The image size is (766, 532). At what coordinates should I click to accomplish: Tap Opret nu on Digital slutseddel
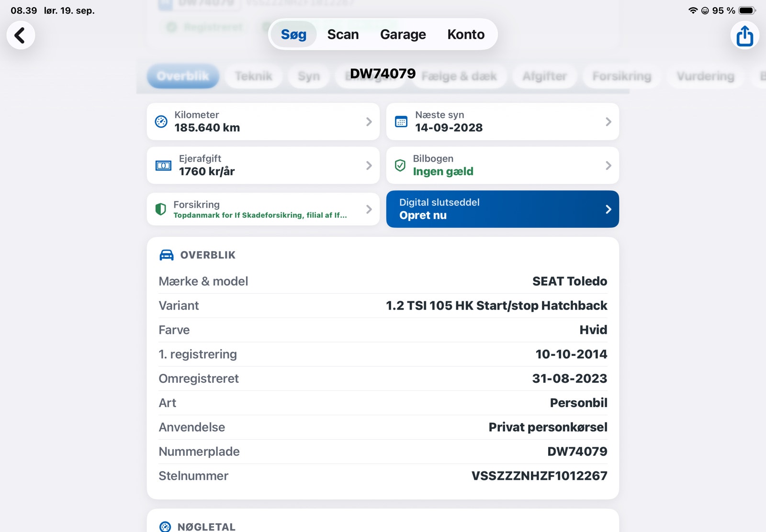coord(423,215)
